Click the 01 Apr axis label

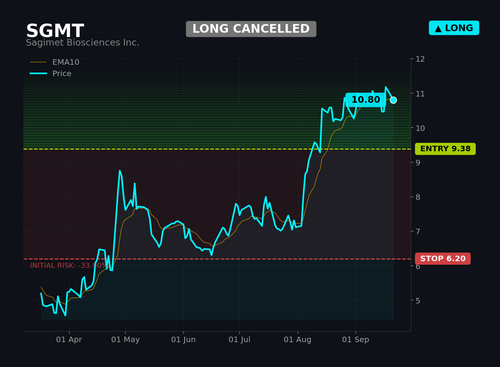pyautogui.click(x=69, y=340)
